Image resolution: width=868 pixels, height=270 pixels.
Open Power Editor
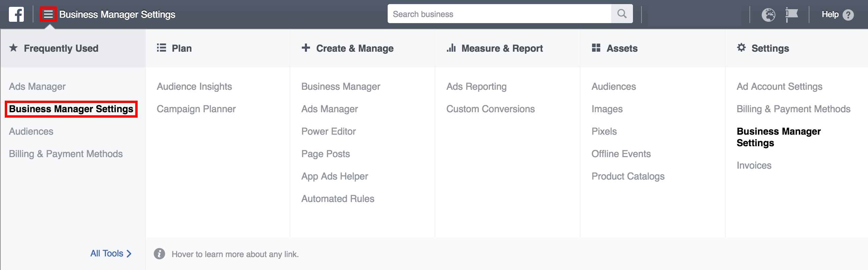pos(328,131)
